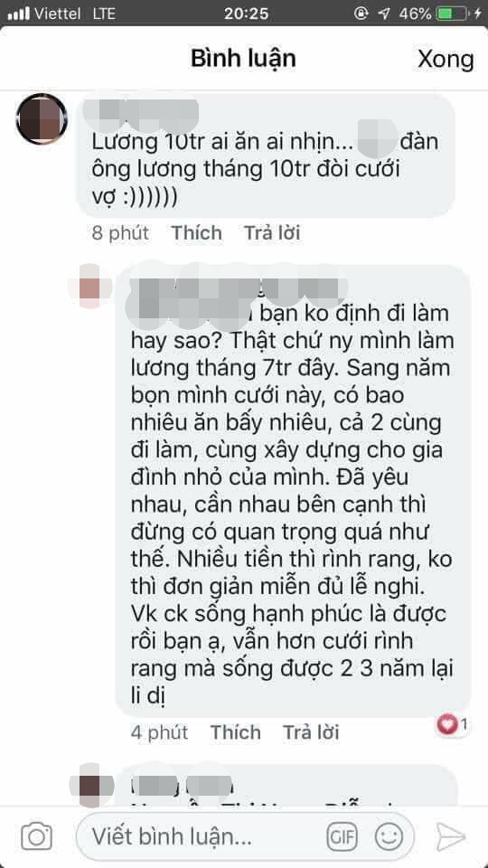This screenshot has width=488, height=868.
Task: Tap the avatar of the 7tr salary commenter
Action: [89, 287]
